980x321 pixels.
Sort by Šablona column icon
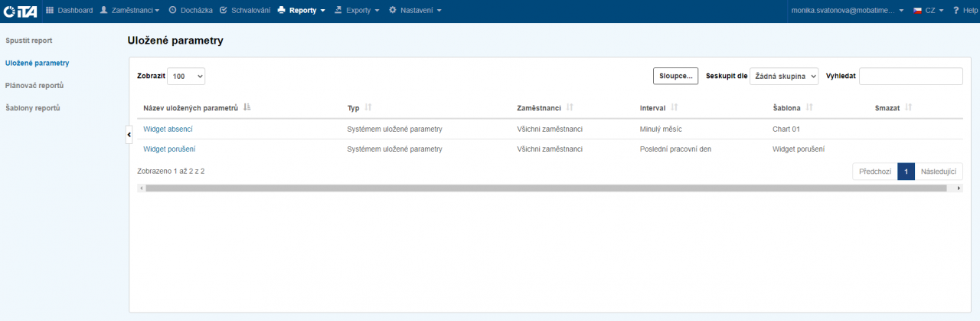[809, 108]
